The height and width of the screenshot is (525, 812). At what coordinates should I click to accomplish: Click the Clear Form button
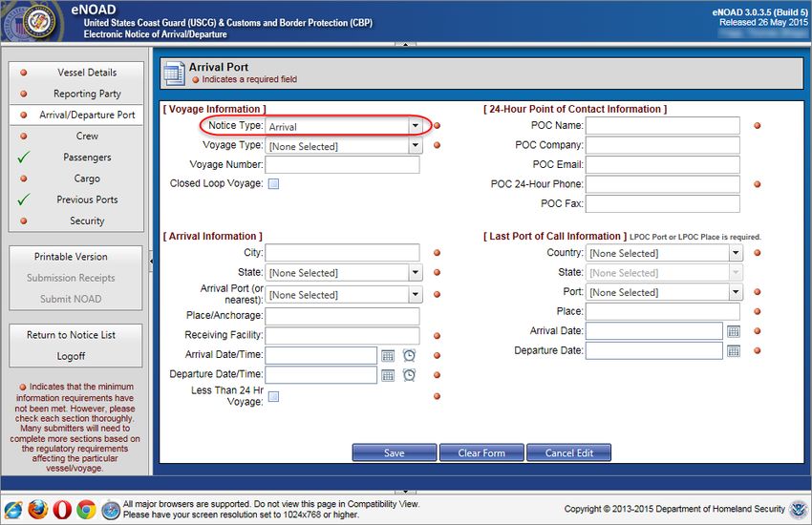pyautogui.click(x=481, y=452)
